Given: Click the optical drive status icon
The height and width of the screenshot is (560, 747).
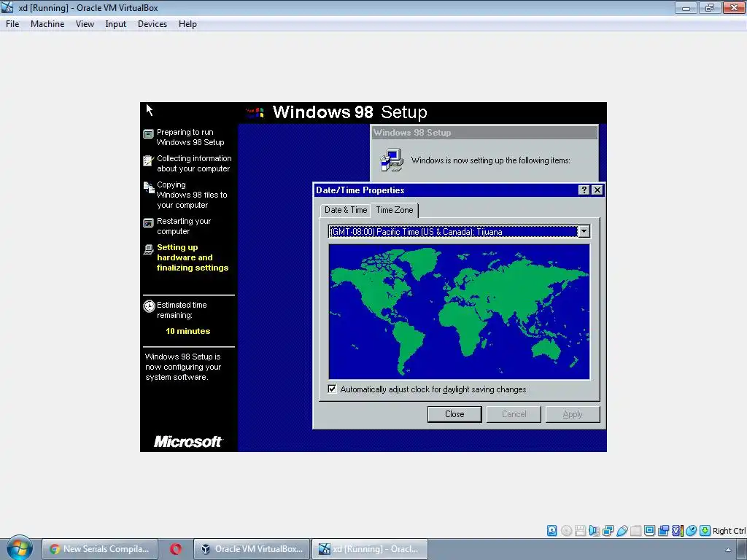Looking at the screenshot, I should (566, 531).
